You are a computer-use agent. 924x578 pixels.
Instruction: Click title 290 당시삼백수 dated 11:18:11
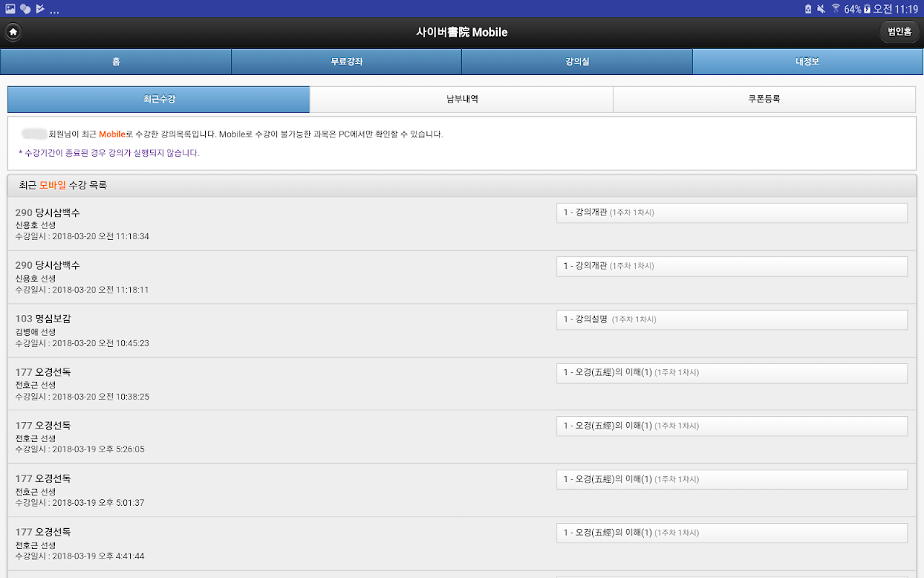tap(48, 265)
